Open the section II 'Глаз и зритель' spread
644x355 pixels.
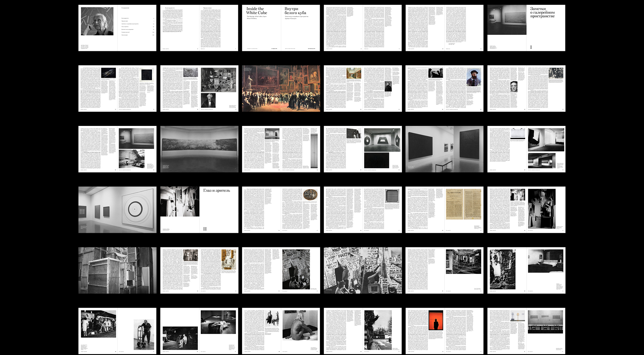[199, 210]
